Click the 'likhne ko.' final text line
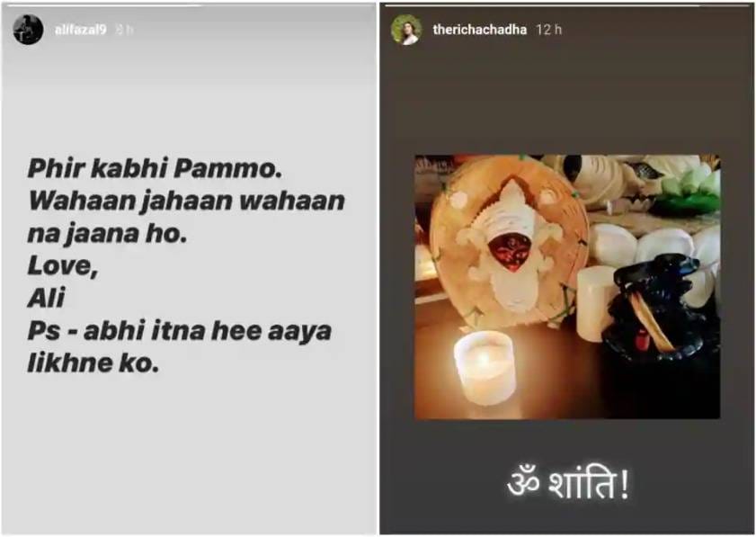 point(93,362)
